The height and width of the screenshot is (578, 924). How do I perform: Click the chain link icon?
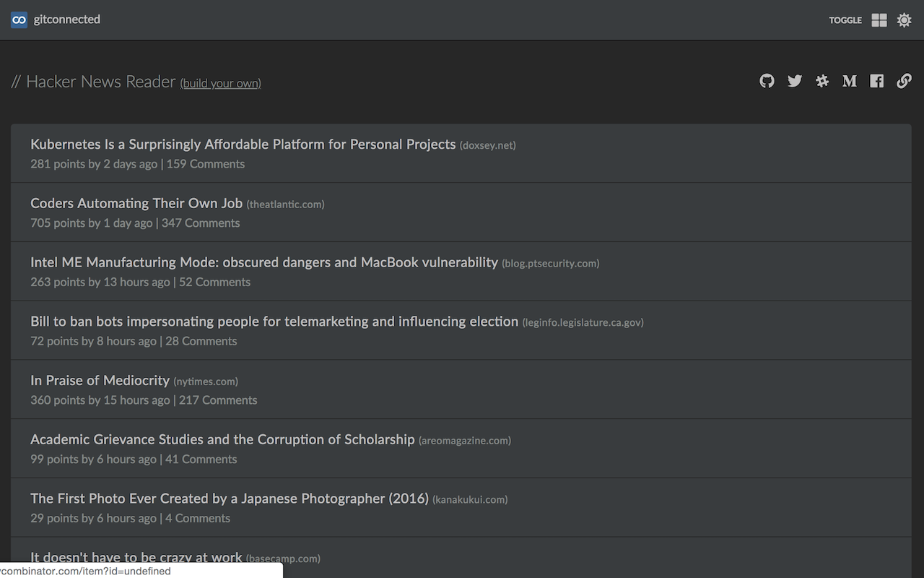904,81
